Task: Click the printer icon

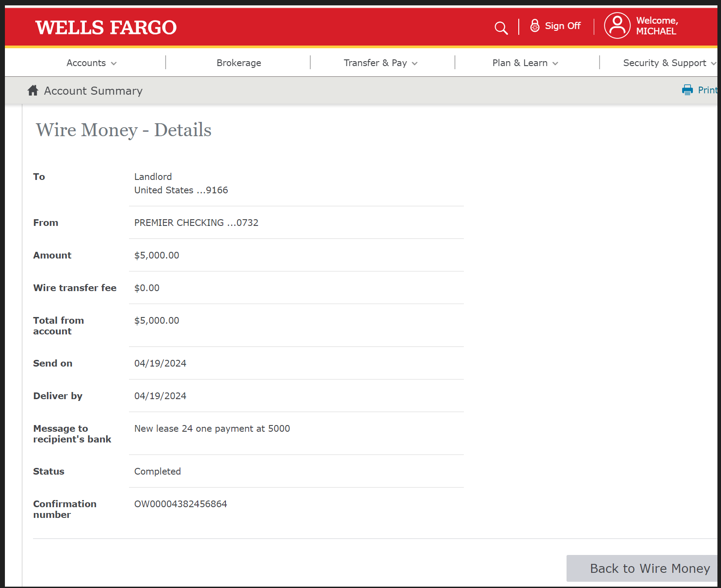Action: [x=687, y=90]
